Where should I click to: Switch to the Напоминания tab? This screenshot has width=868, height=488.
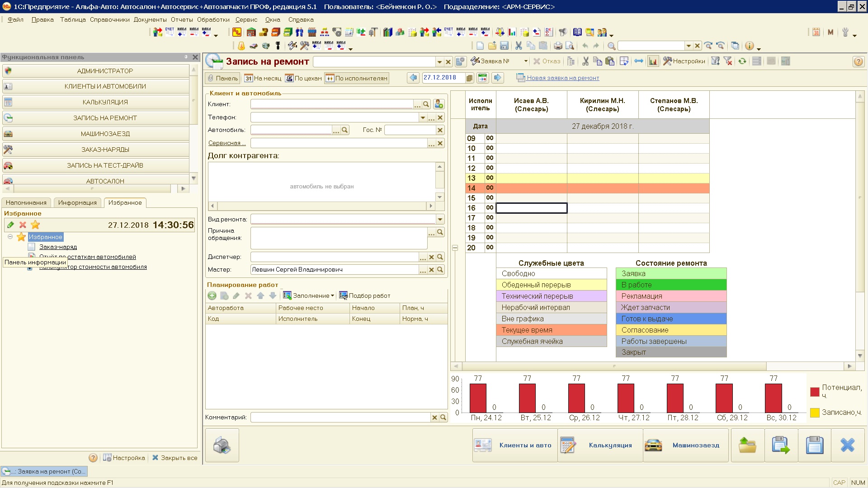click(x=26, y=202)
